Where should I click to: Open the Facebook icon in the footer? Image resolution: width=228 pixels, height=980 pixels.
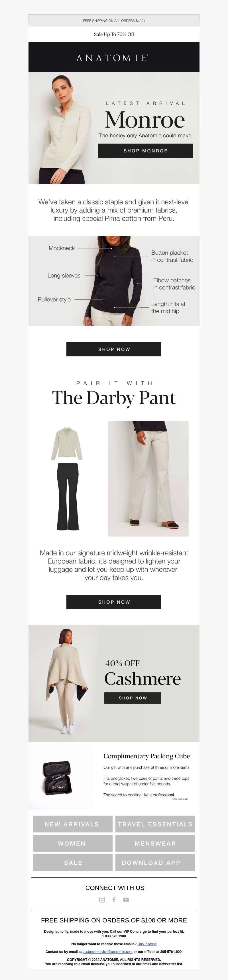[114, 899]
